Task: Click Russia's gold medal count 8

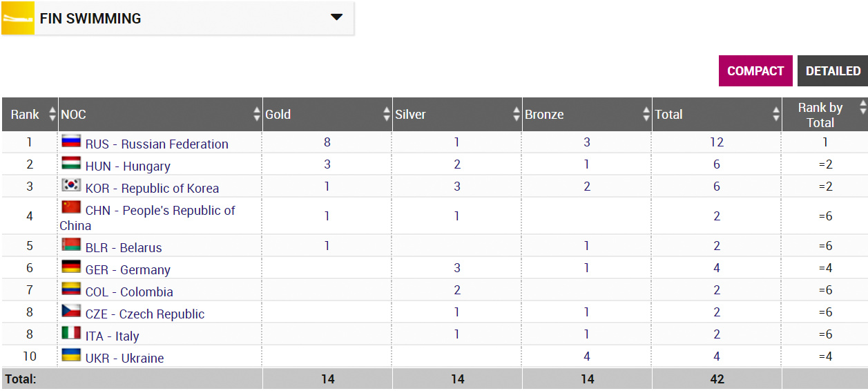Action: tap(327, 142)
